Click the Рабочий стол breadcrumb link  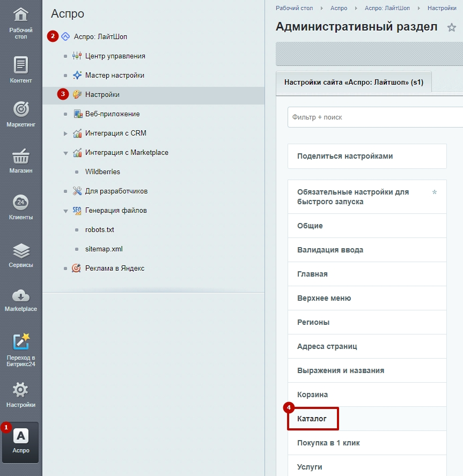pyautogui.click(x=293, y=8)
